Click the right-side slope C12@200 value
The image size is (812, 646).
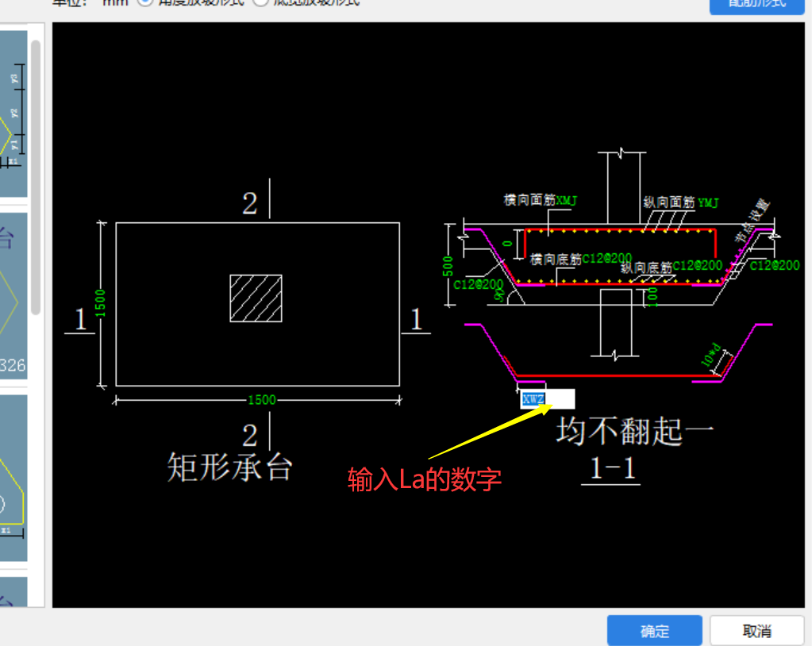click(x=775, y=266)
